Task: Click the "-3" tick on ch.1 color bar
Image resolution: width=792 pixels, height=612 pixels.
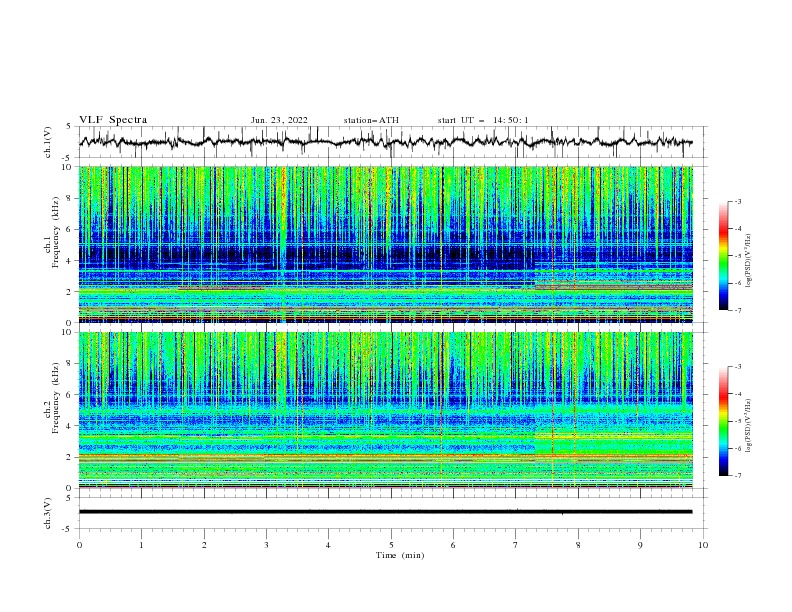Action: tap(738, 201)
